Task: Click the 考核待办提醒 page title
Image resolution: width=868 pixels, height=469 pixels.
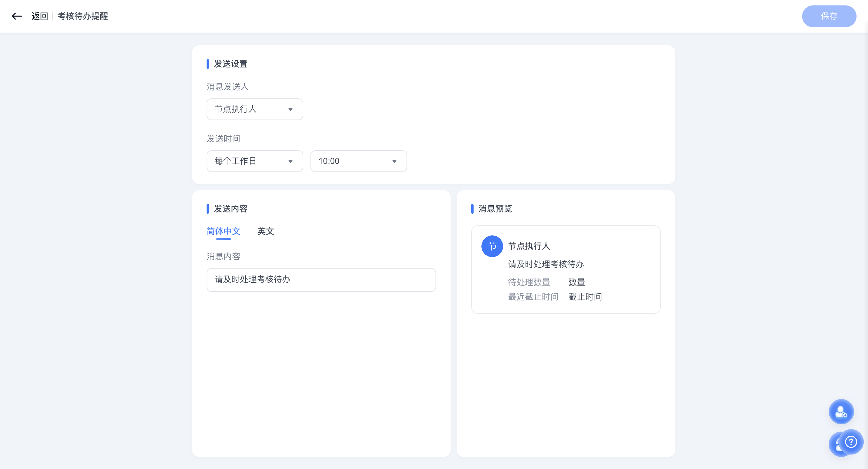Action: pyautogui.click(x=82, y=16)
